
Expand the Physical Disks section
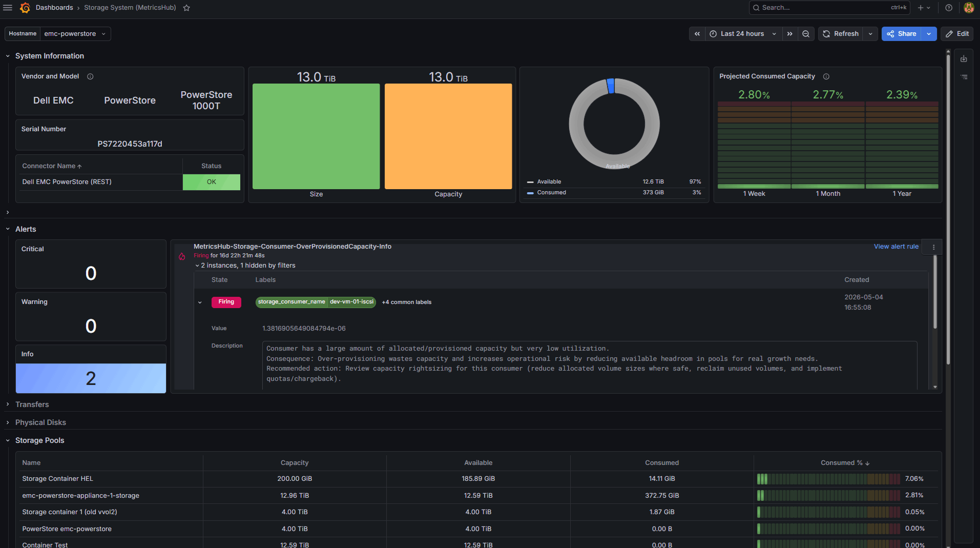coord(8,422)
